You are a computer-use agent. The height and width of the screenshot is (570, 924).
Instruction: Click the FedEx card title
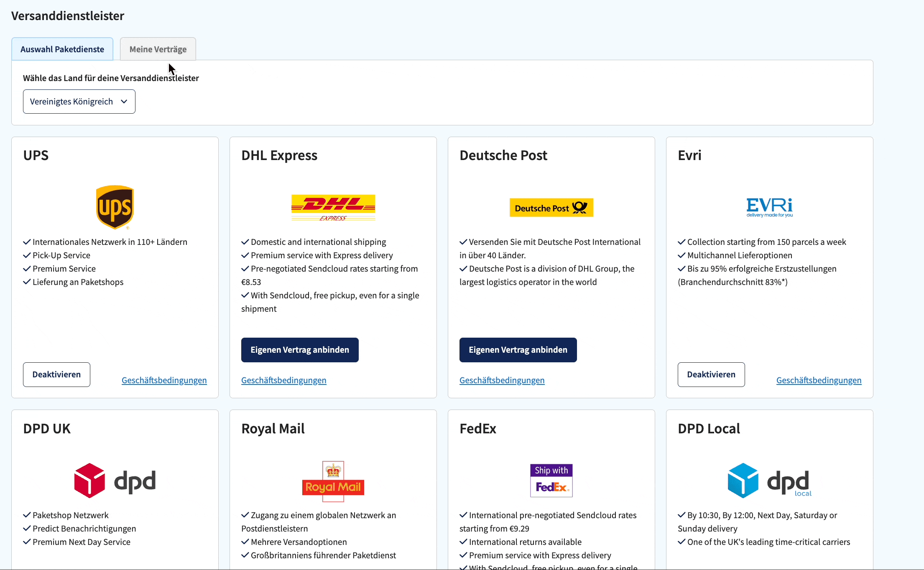click(x=478, y=429)
